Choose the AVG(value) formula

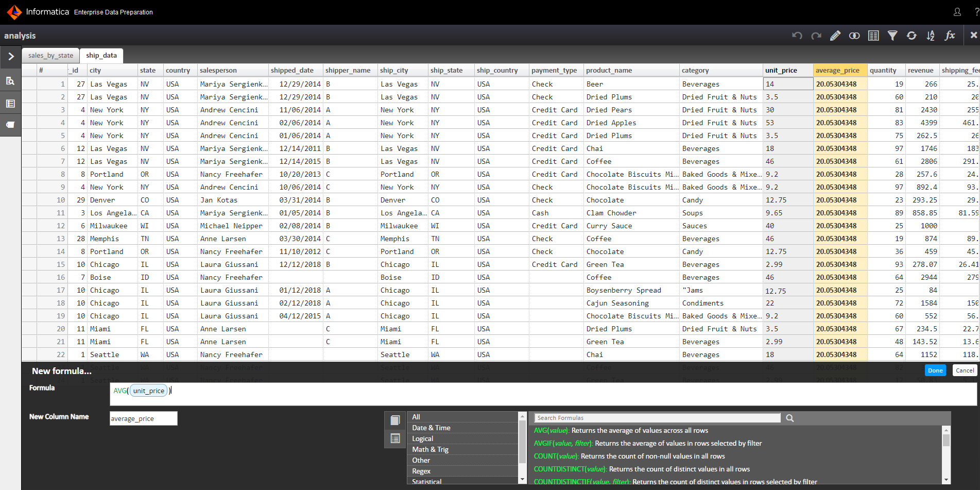[621, 431]
